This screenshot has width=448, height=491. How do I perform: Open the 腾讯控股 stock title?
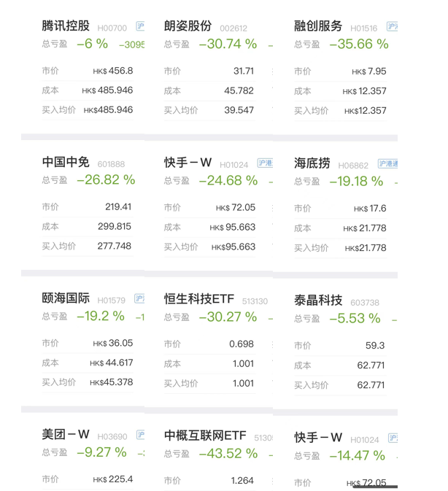click(66, 26)
